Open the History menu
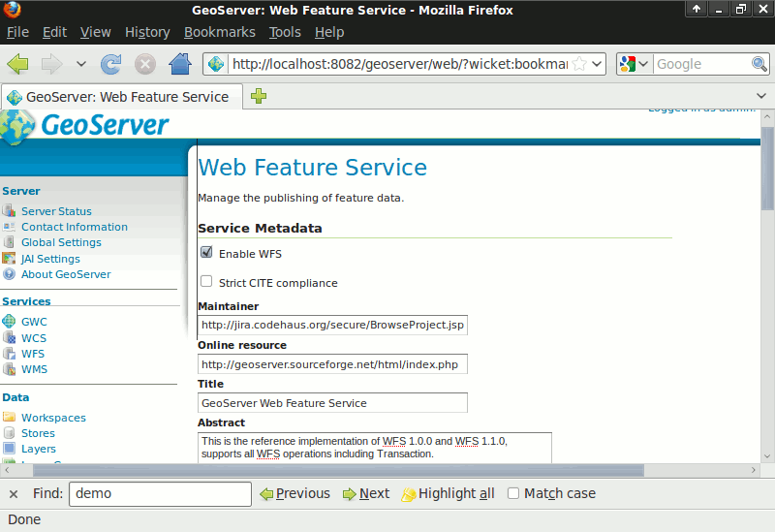Image resolution: width=775 pixels, height=532 pixels. tap(147, 32)
